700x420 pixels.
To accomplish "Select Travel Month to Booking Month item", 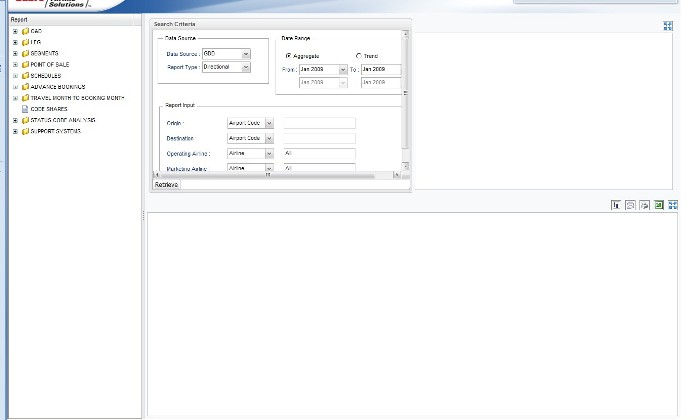I will (77, 98).
